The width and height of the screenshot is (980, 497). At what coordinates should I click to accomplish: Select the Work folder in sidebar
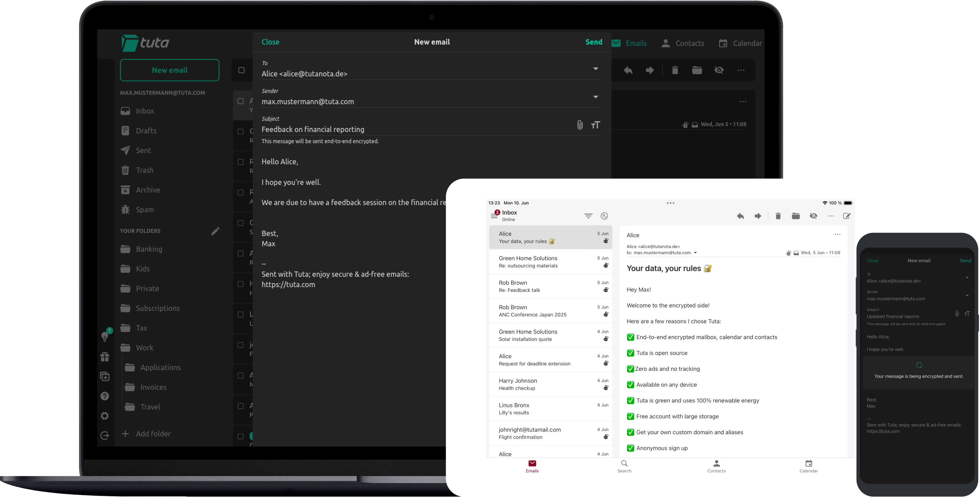(145, 347)
